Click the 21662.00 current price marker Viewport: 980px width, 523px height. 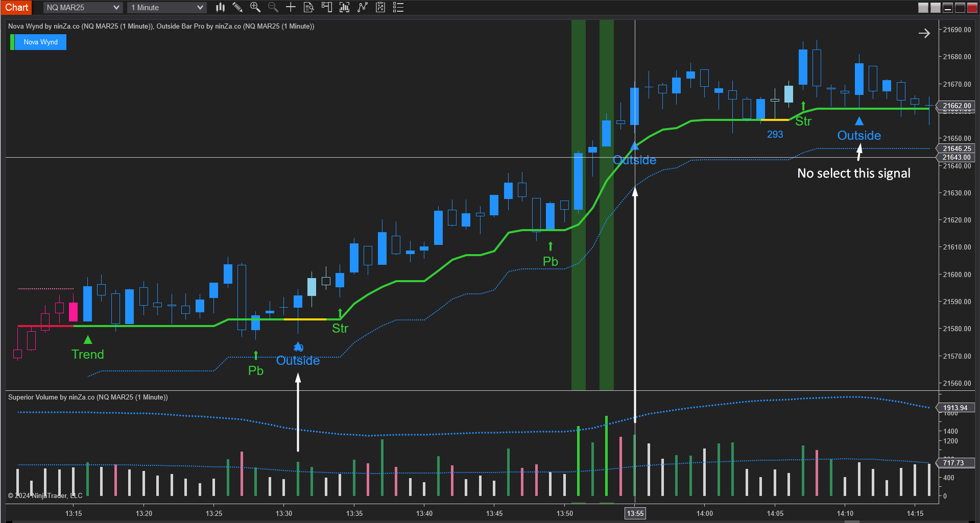957,106
